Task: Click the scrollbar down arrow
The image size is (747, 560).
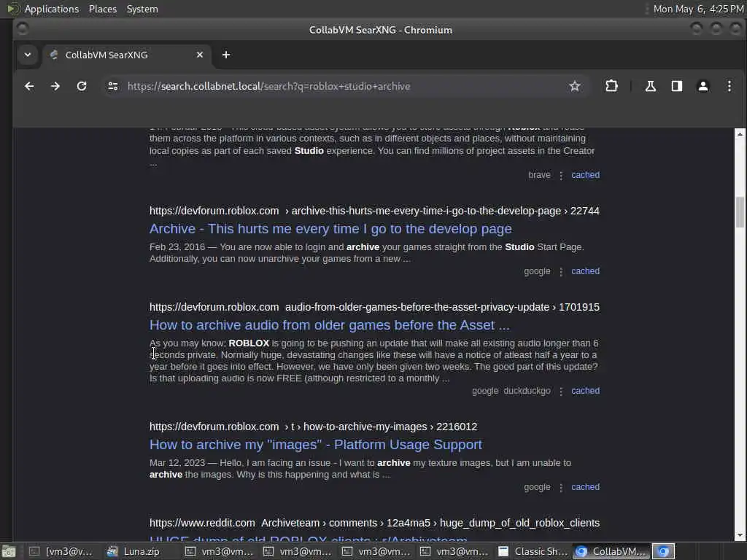Action: coord(740,536)
